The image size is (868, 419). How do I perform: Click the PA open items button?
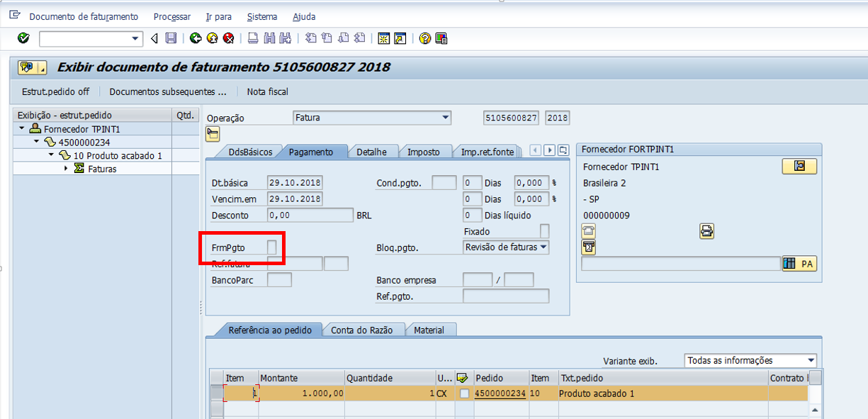click(799, 264)
